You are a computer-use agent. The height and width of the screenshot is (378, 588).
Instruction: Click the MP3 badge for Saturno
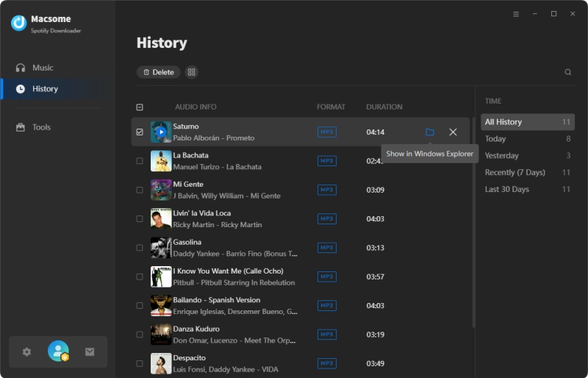(326, 132)
